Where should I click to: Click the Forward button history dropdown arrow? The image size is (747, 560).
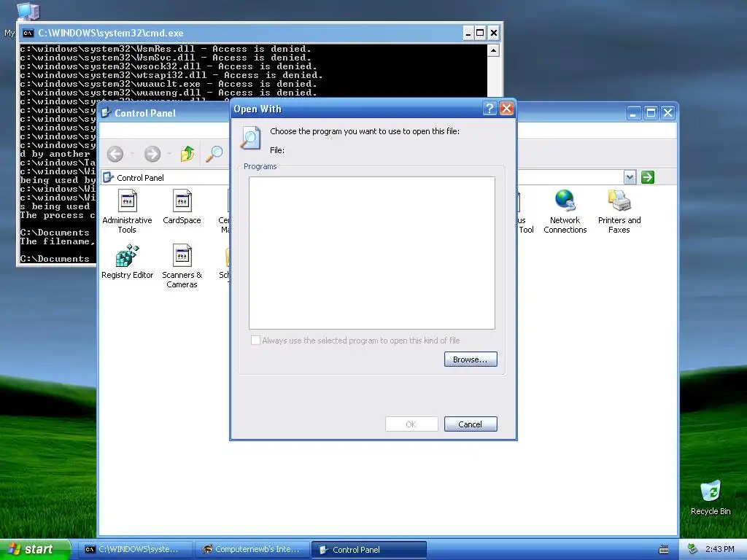[x=169, y=154]
